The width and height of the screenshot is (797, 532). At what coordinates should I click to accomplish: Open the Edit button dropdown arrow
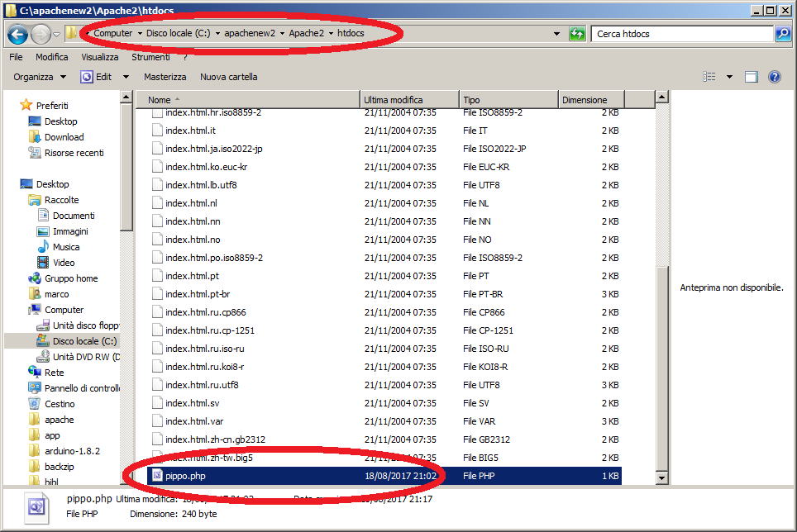coord(126,77)
